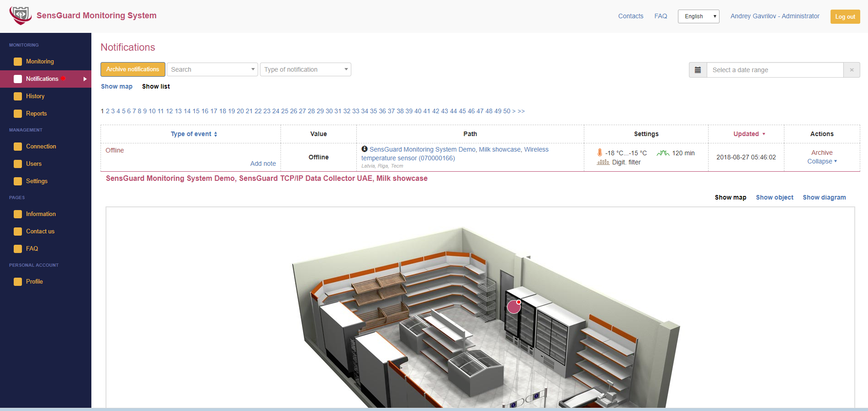
Task: Click the Archive notifications button
Action: [x=133, y=69]
